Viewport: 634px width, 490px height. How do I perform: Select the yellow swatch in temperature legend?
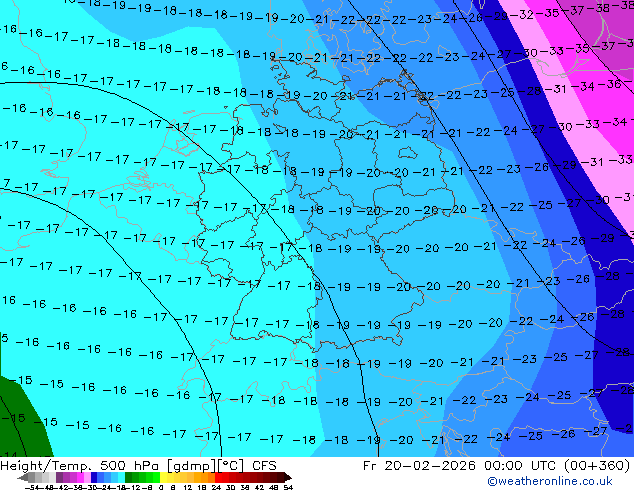point(163,477)
